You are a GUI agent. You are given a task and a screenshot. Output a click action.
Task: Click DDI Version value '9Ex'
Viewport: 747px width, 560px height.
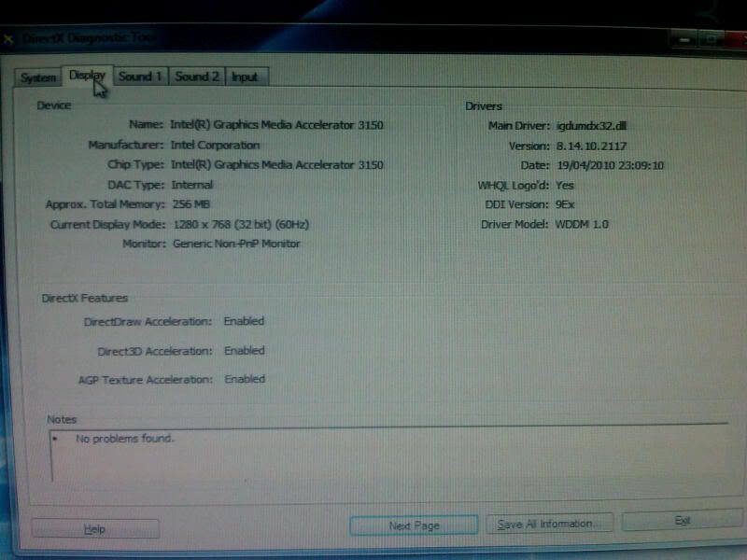point(565,204)
